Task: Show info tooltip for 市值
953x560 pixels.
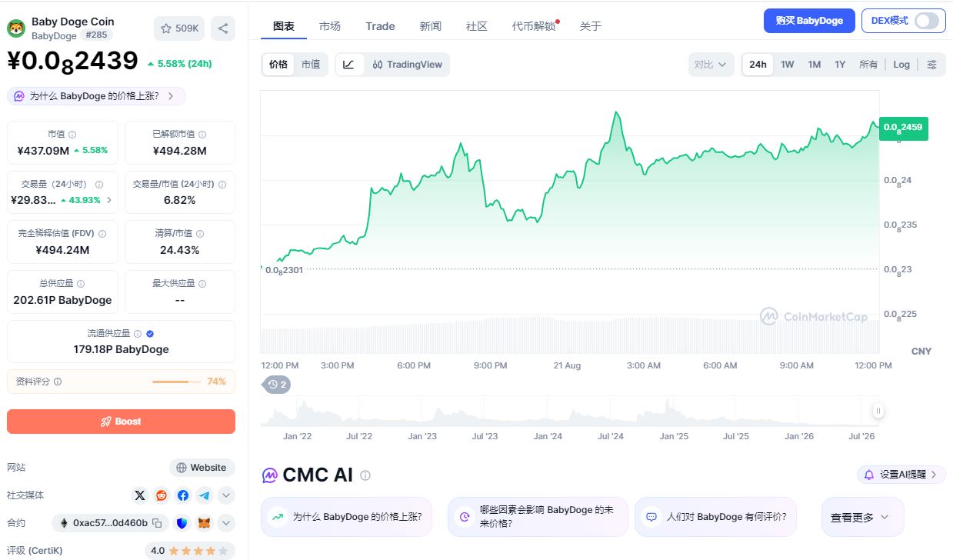Action: [72, 134]
